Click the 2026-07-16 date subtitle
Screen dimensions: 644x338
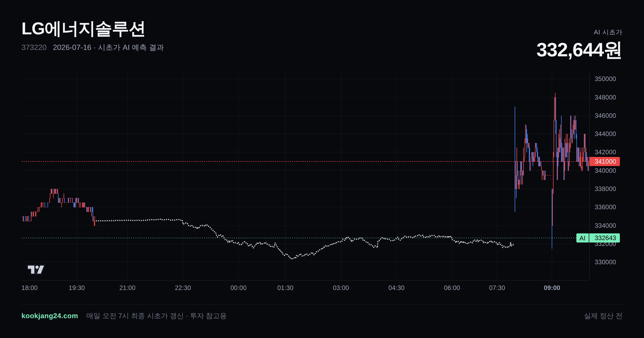72,47
